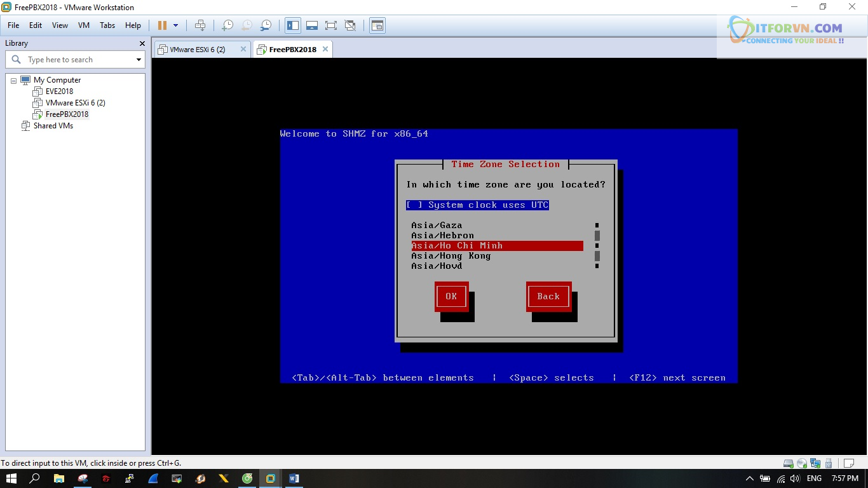Click the time zone list scrollbar
The height and width of the screenshot is (488, 868).
pyautogui.click(x=597, y=246)
